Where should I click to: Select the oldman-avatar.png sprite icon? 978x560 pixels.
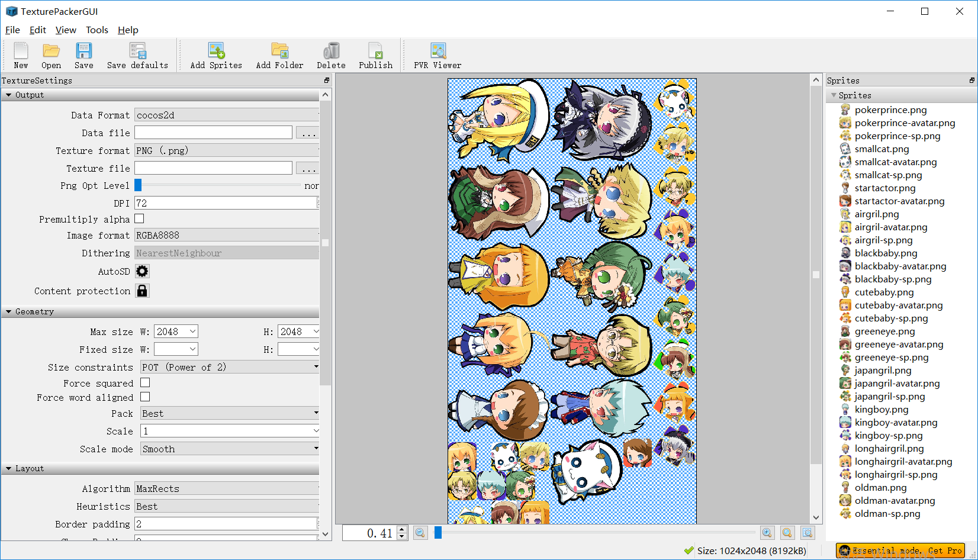845,500
